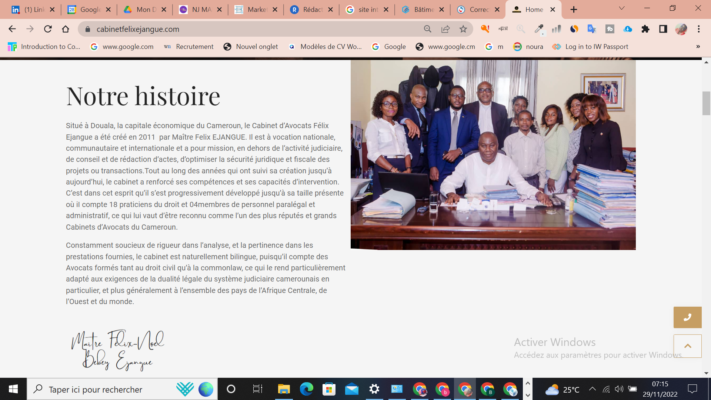Click the 'Notre histoire' heading
Screen dimensions: 711x400
143,96
